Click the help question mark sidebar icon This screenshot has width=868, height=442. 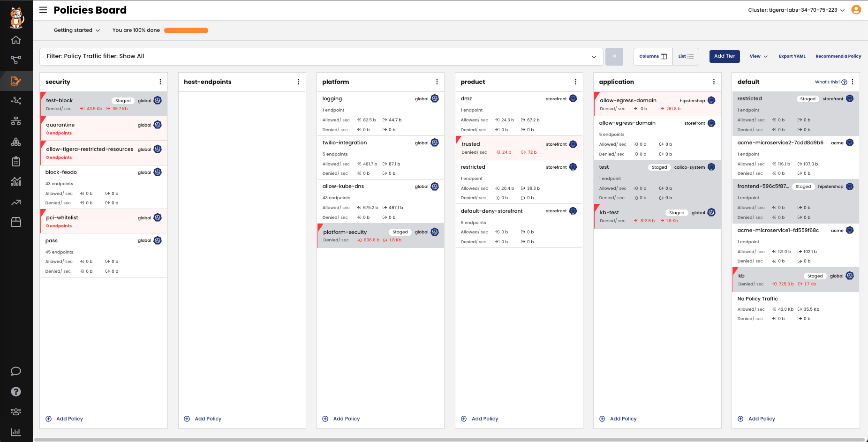pos(16,392)
